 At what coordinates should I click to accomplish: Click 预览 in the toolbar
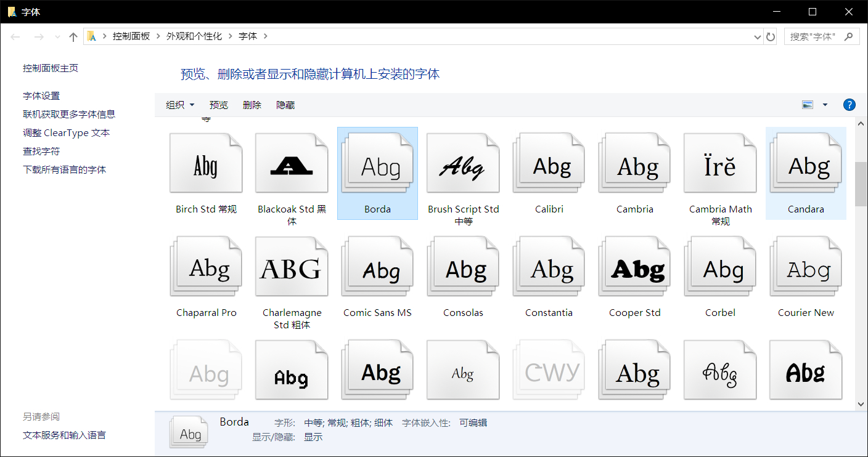219,105
